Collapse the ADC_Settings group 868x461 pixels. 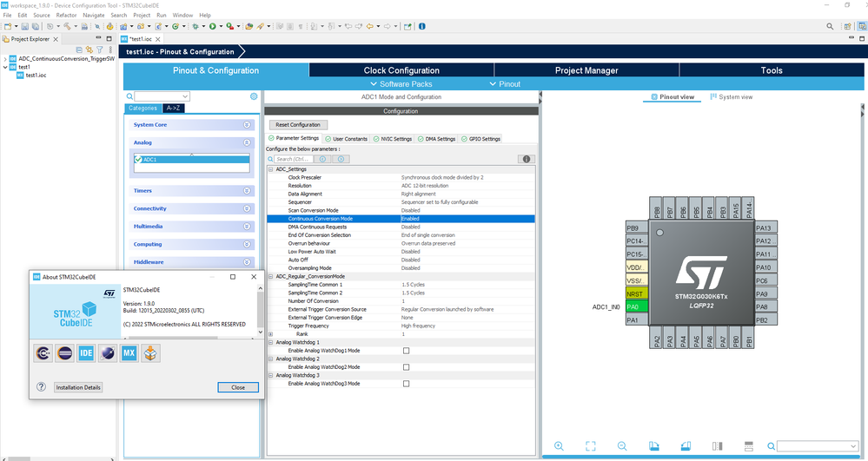pos(271,169)
